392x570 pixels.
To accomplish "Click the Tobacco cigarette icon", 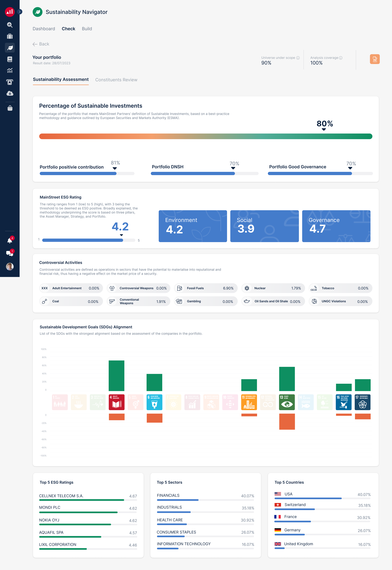I will [314, 288].
